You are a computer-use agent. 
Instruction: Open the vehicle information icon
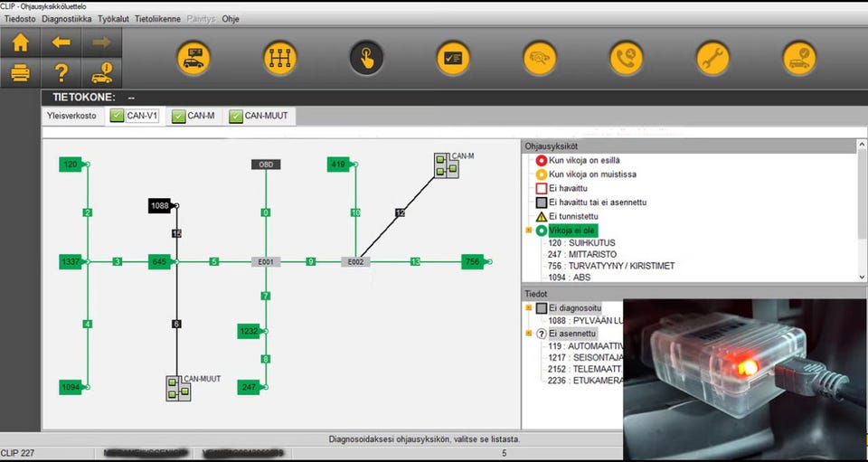point(102,73)
